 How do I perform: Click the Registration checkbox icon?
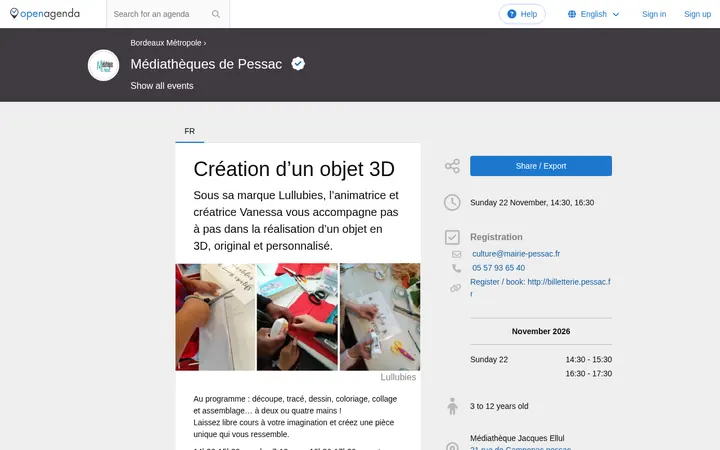[452, 237]
